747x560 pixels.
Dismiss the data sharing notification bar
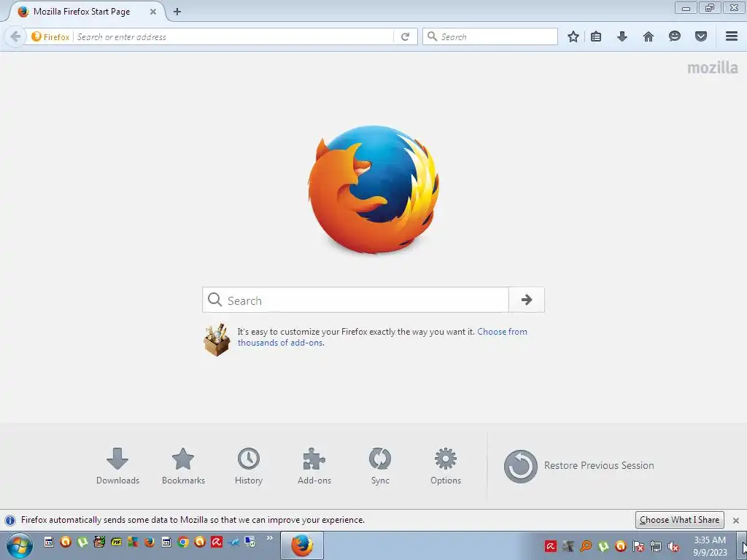(x=736, y=521)
